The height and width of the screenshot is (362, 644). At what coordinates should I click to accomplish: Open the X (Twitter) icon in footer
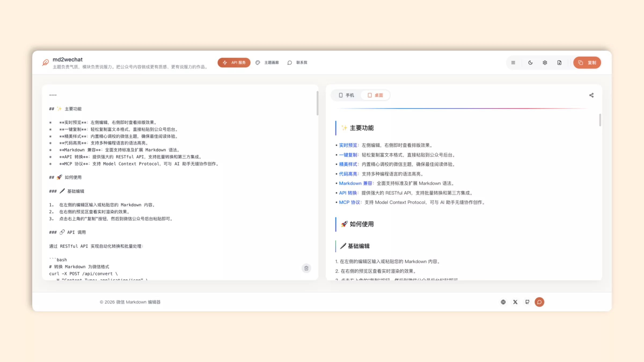[x=515, y=302]
